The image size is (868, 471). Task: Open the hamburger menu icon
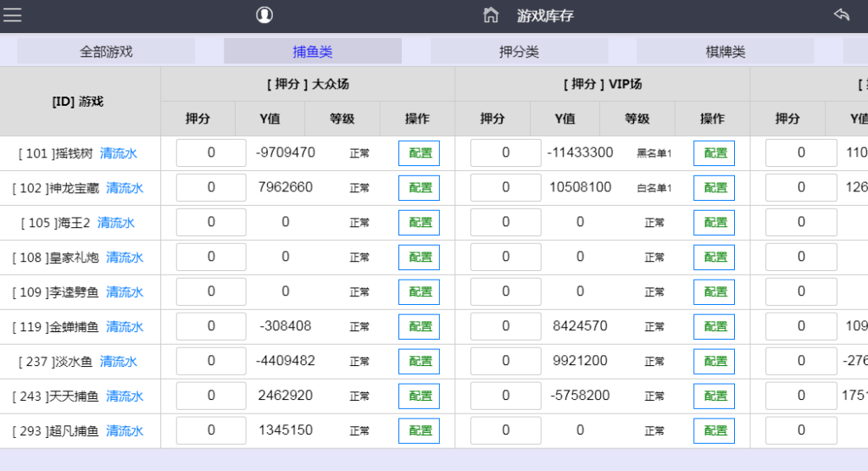(x=13, y=15)
